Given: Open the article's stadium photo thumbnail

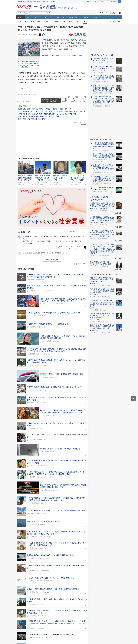Looking at the screenshot, I should (x=29, y=49).
